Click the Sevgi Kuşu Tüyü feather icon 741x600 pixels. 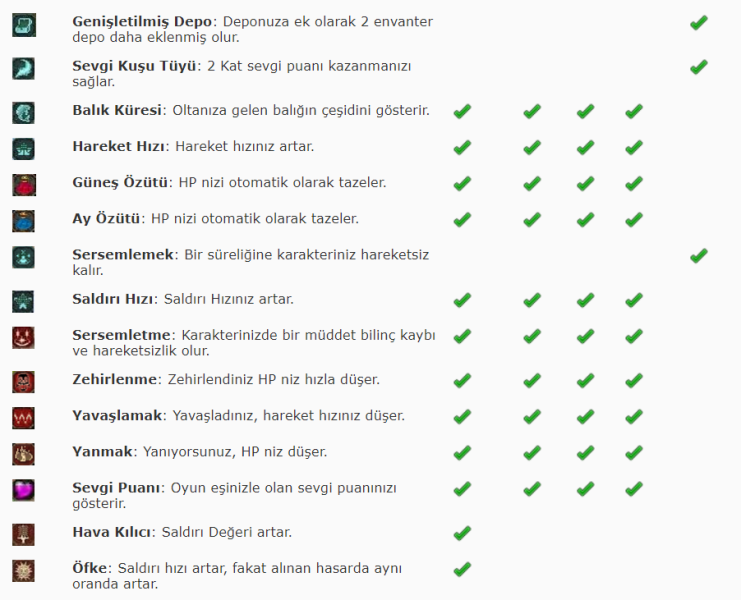click(24, 67)
